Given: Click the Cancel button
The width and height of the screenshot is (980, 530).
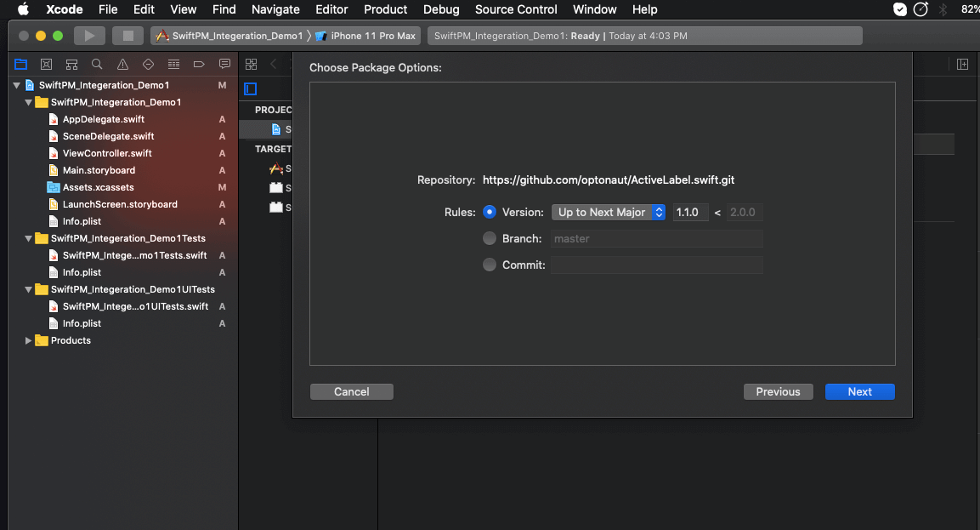Looking at the screenshot, I should pos(352,391).
